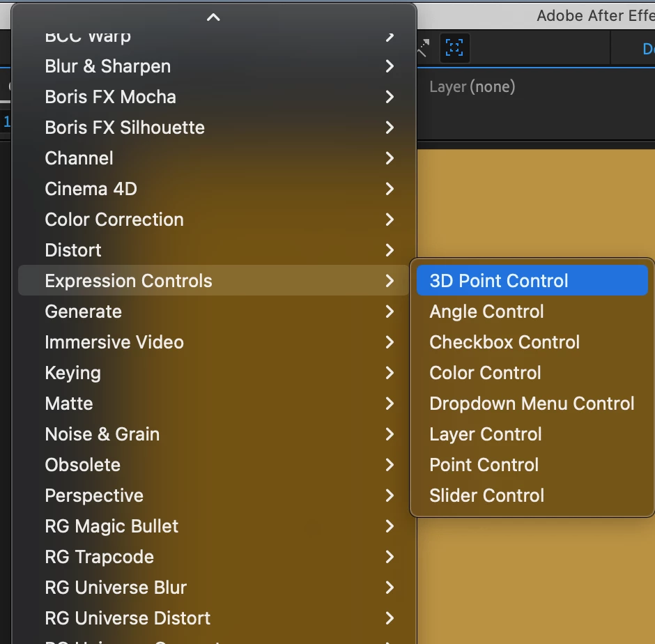Open Perspective effects submenu

click(213, 496)
